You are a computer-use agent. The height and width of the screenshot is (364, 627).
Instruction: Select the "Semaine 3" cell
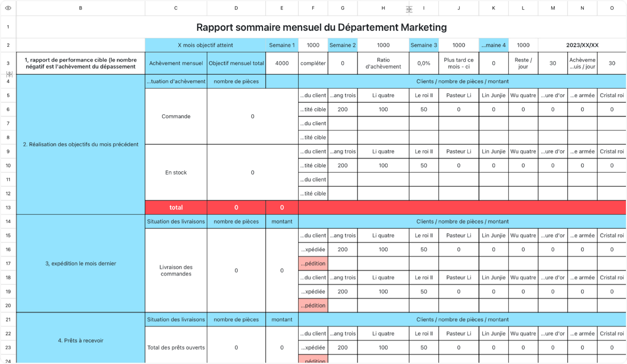[x=424, y=45]
